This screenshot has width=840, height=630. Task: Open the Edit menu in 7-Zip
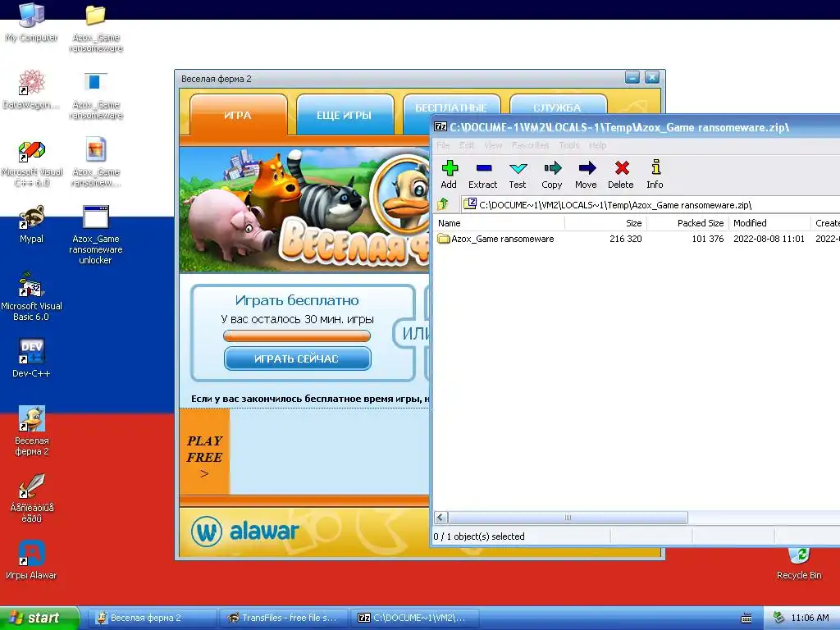467,145
